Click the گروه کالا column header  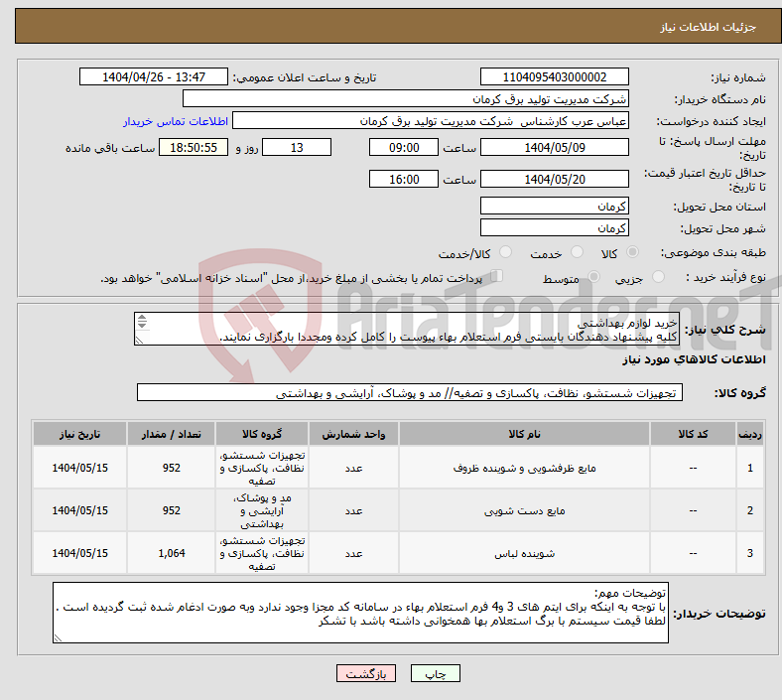[262, 434]
